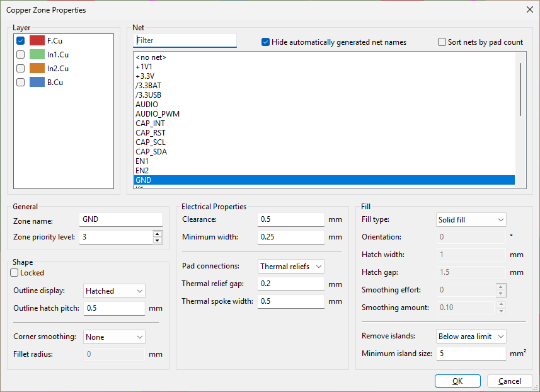540x392 pixels.
Task: Select the AUDIO_PWM net
Action: coord(158,114)
